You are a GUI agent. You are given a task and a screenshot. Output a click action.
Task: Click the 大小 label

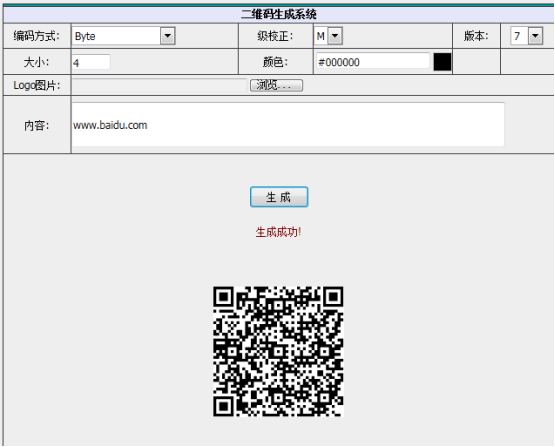point(36,62)
